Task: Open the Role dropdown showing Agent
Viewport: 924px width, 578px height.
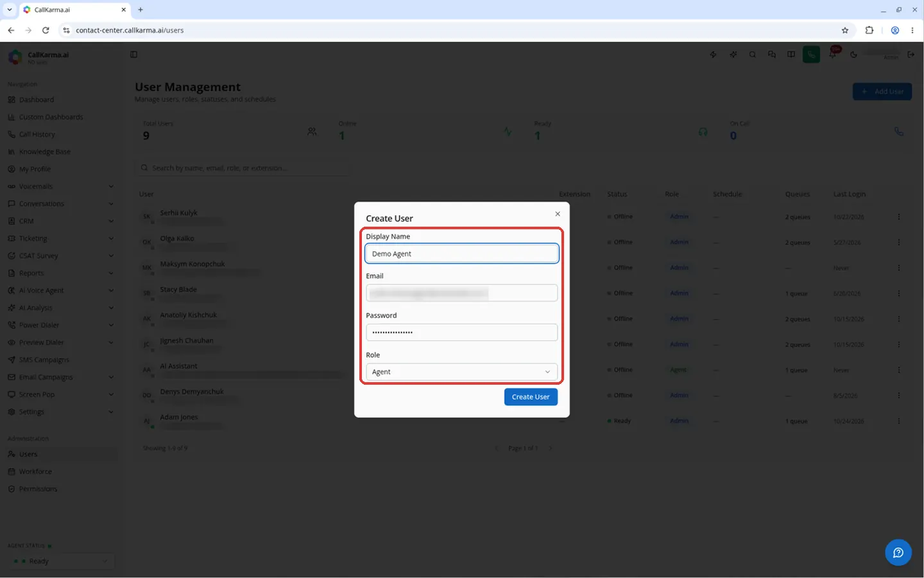Action: (x=462, y=372)
